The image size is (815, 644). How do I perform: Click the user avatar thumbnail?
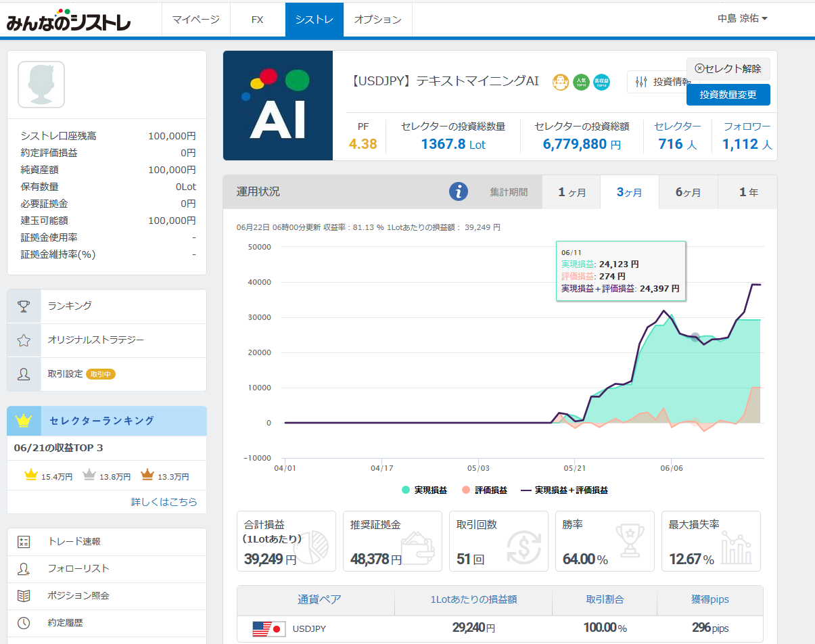[x=41, y=85]
